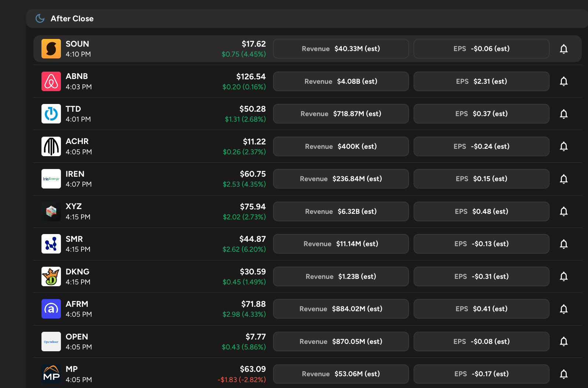
Task: Click OPEN share price $7.77
Action: click(x=256, y=337)
